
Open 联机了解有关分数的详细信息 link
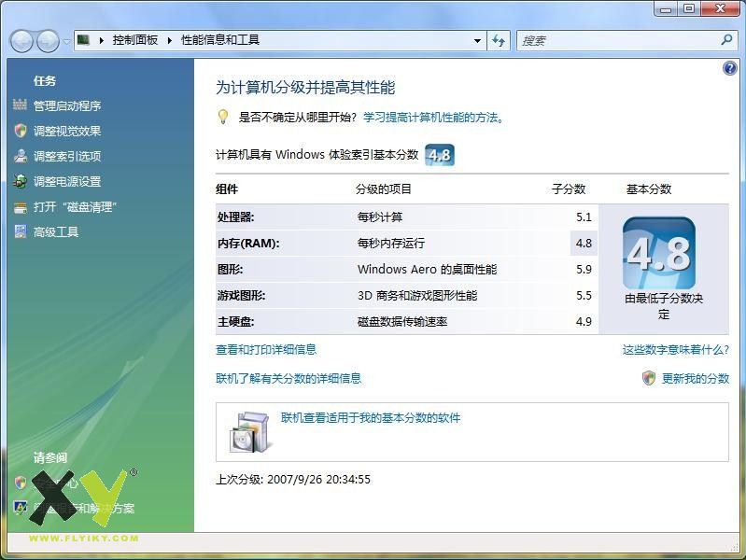289,378
